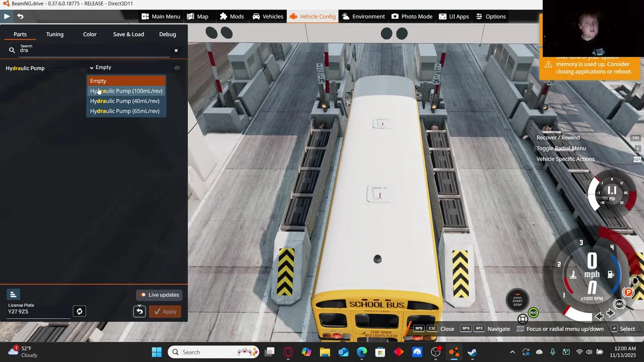
Task: Click the parts search field
Action: 95,50
